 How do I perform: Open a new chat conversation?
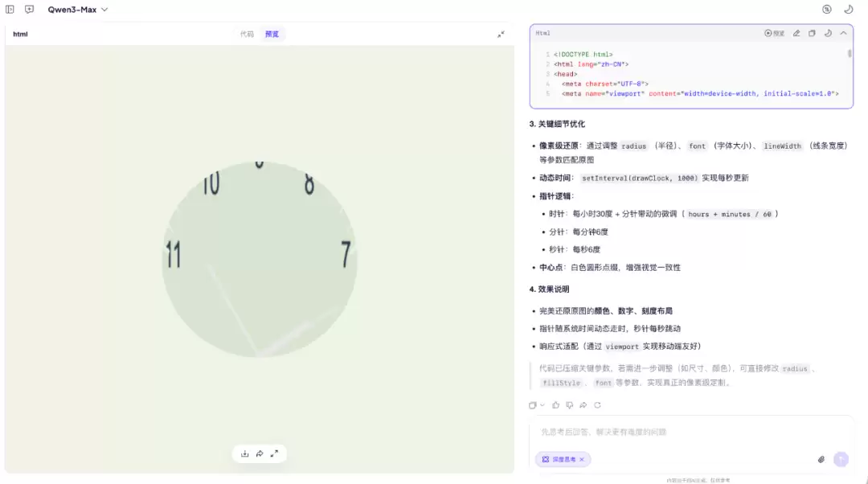[28, 9]
